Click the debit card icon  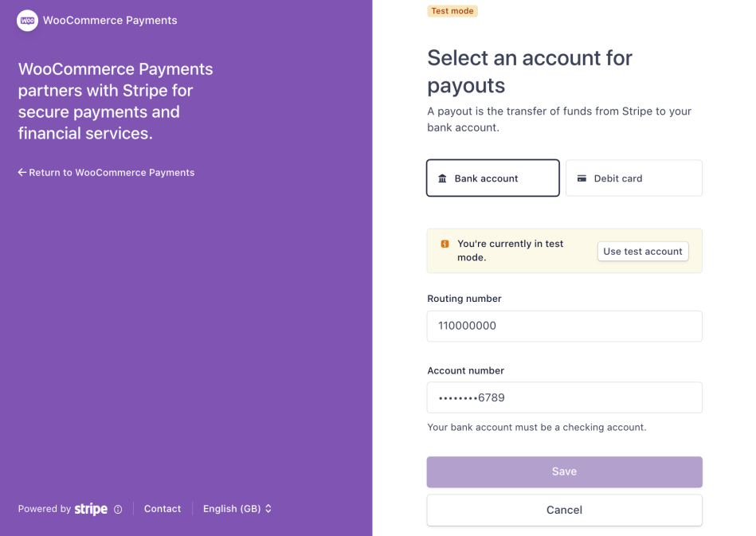pyautogui.click(x=582, y=178)
